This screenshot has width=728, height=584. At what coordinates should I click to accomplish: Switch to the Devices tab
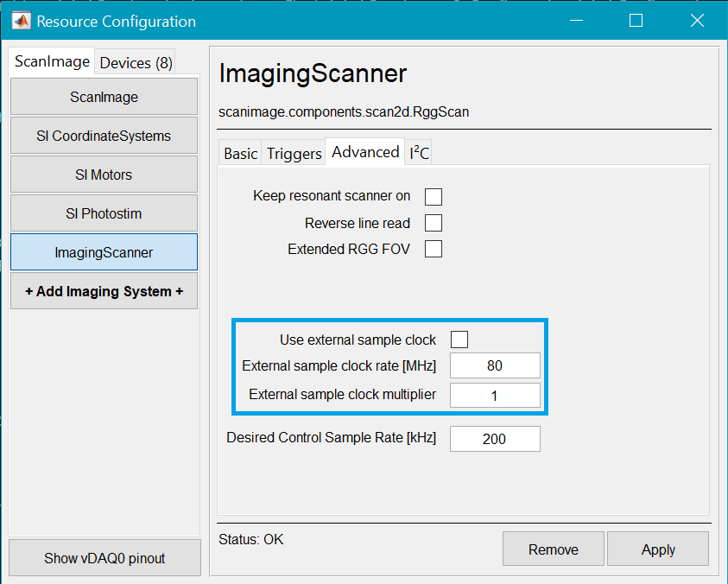pyautogui.click(x=135, y=61)
